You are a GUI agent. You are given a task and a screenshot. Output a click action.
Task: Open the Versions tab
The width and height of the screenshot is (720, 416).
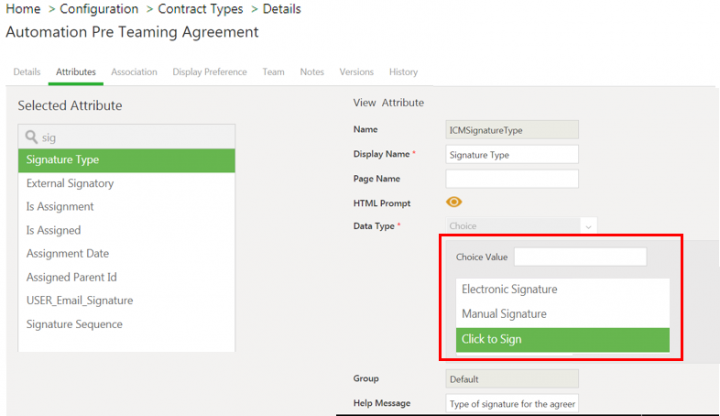pyautogui.click(x=356, y=72)
